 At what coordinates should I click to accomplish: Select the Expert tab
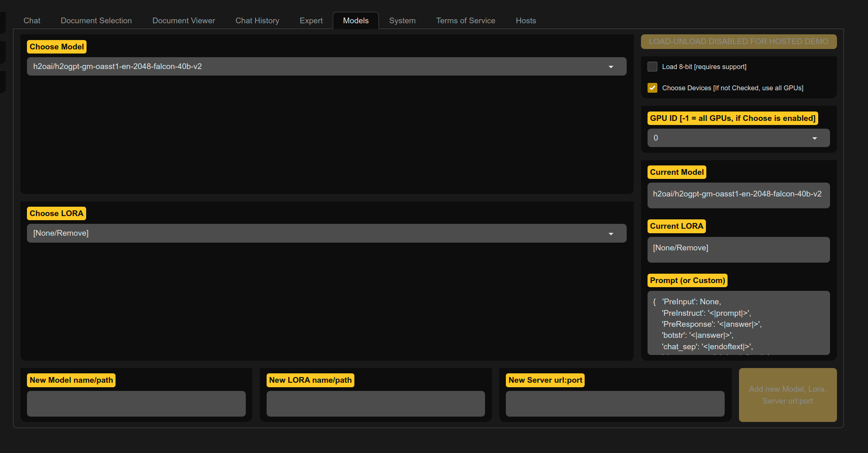click(311, 20)
